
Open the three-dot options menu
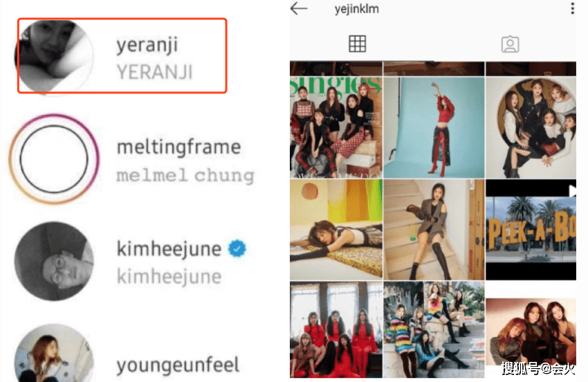[x=572, y=8]
